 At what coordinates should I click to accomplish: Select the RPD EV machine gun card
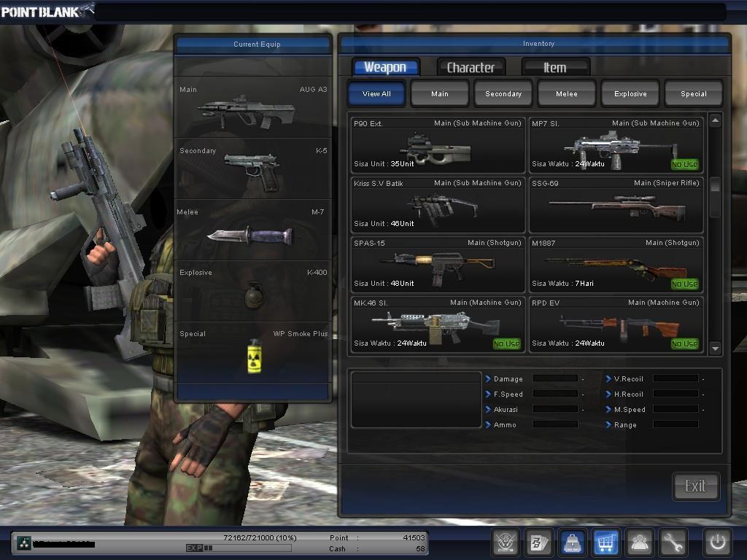coord(616,324)
